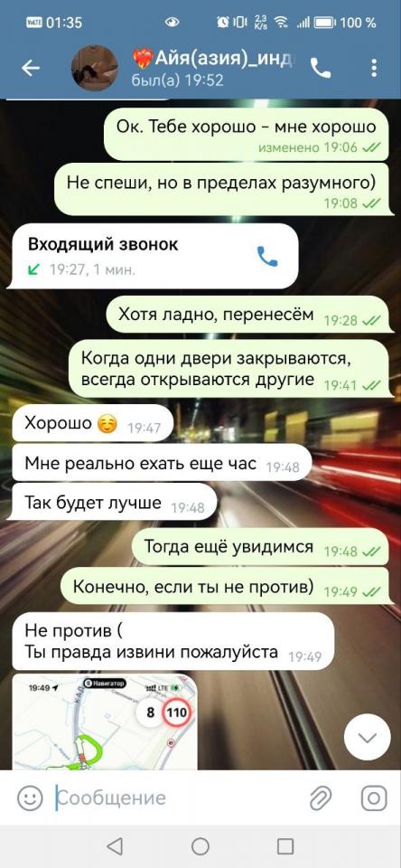Select the message Тогда ещё увидимся

point(262,546)
